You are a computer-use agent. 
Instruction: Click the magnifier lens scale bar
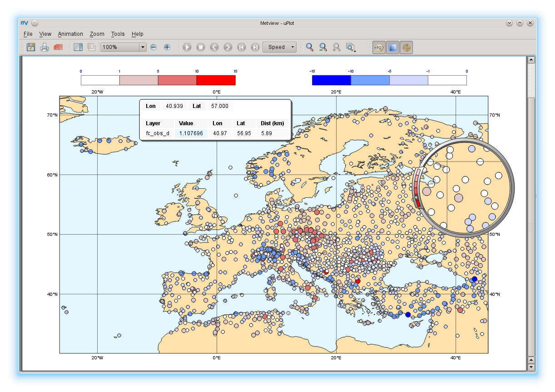(418, 188)
